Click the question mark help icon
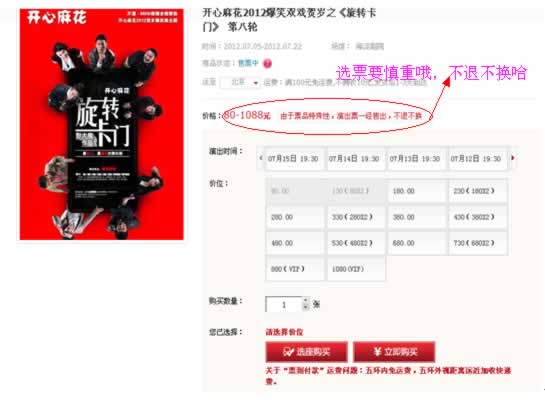The width and height of the screenshot is (545, 407). [x=267, y=64]
